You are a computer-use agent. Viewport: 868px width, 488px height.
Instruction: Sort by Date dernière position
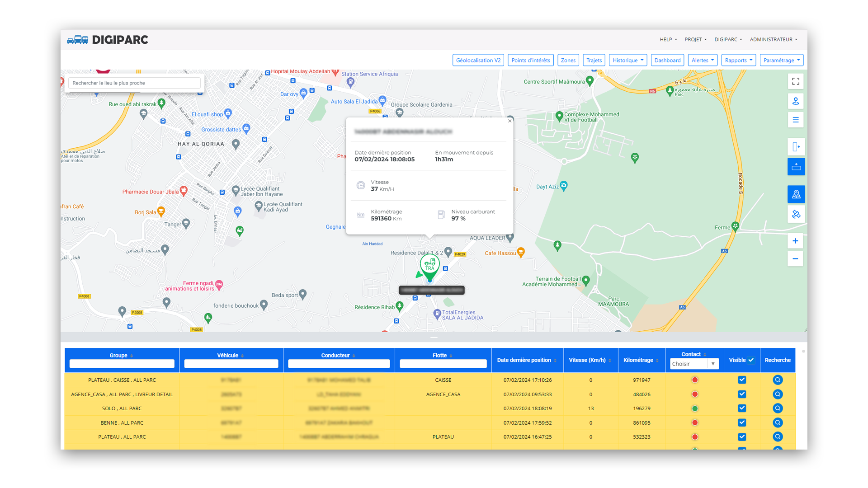(x=555, y=361)
